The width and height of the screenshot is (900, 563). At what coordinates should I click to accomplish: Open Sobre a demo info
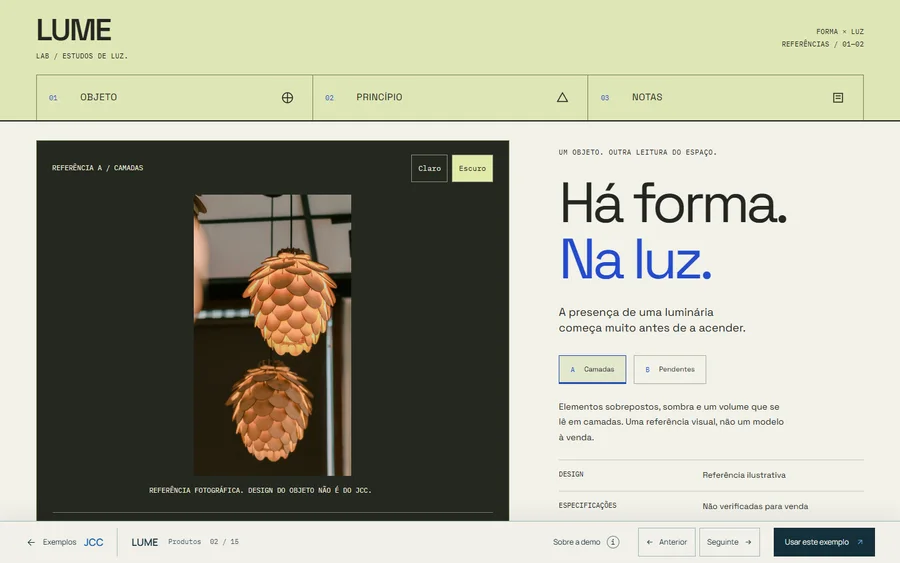coord(586,542)
